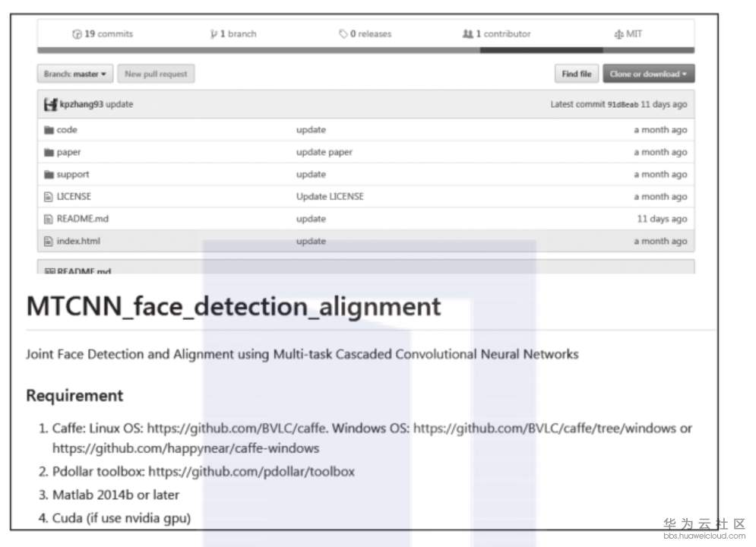Open latest commit 91d8eab

point(622,105)
